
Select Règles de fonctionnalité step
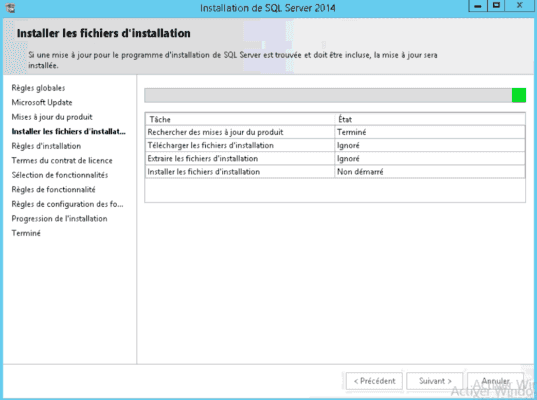[x=53, y=189]
